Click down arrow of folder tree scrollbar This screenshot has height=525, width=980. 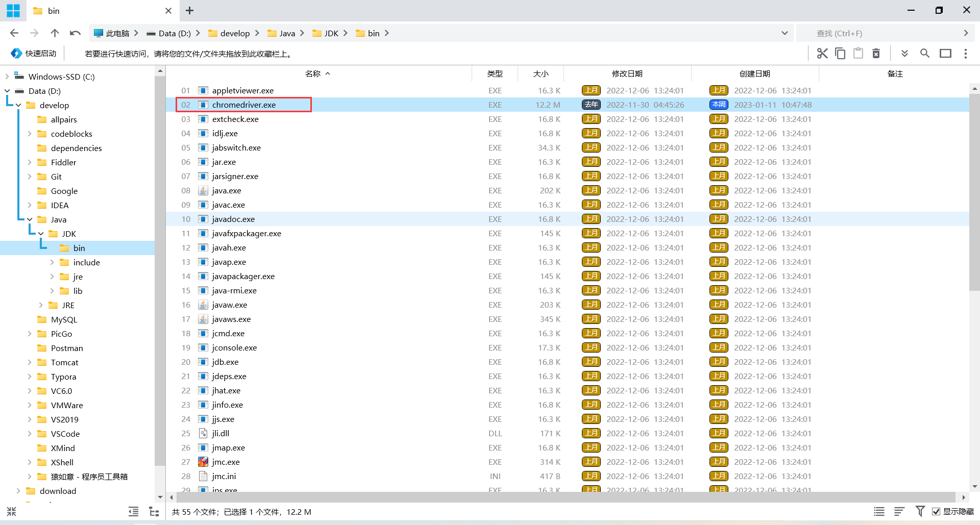point(160,497)
